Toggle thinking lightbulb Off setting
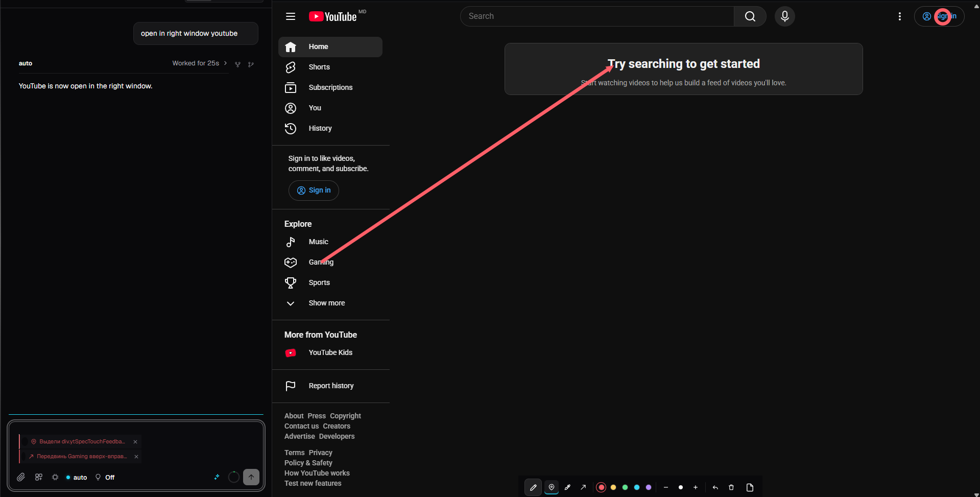980x497 pixels. coord(105,477)
